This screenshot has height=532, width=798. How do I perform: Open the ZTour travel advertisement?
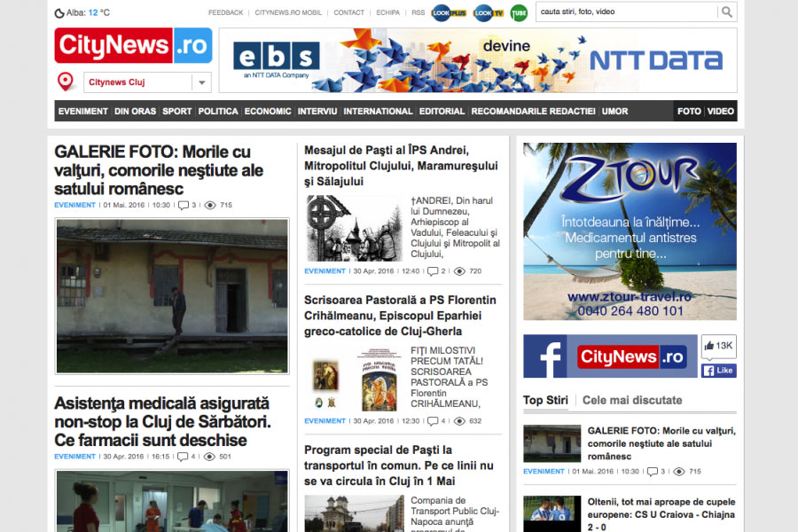tap(630, 231)
